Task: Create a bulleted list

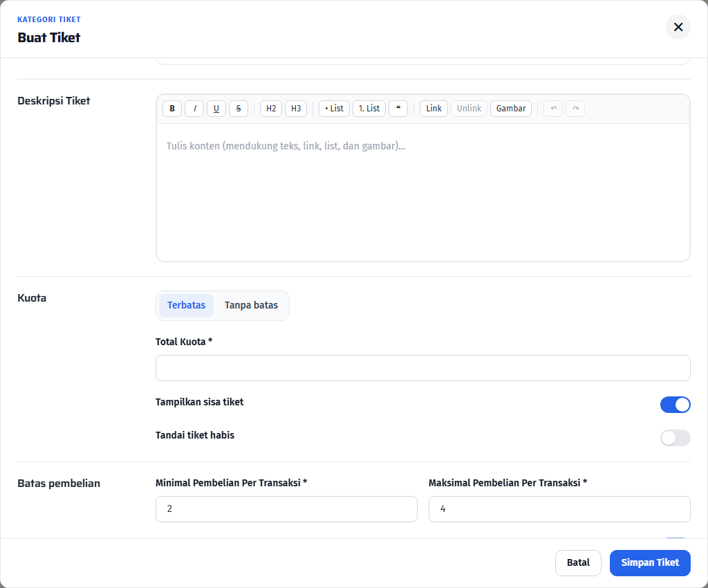Action: tap(334, 109)
